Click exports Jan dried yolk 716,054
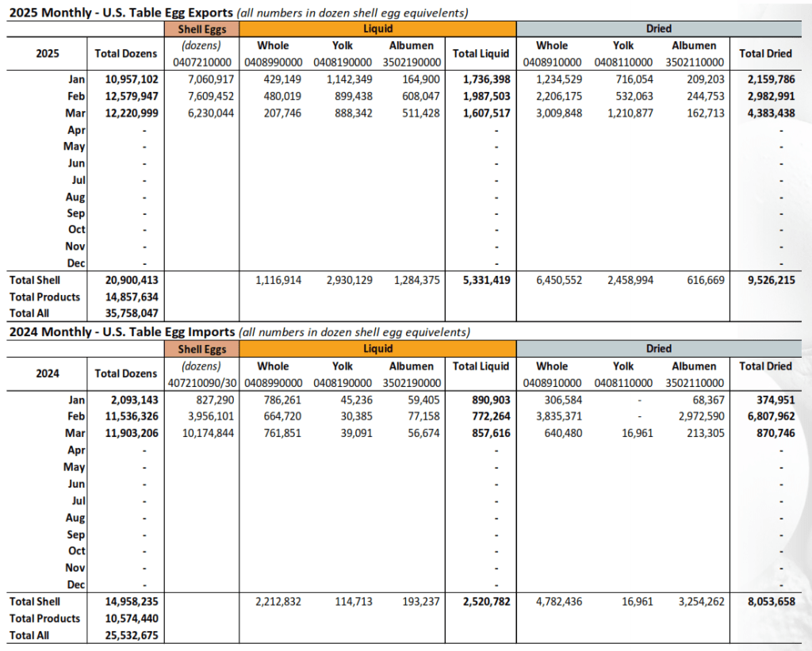This screenshot has width=812, height=651. click(634, 79)
